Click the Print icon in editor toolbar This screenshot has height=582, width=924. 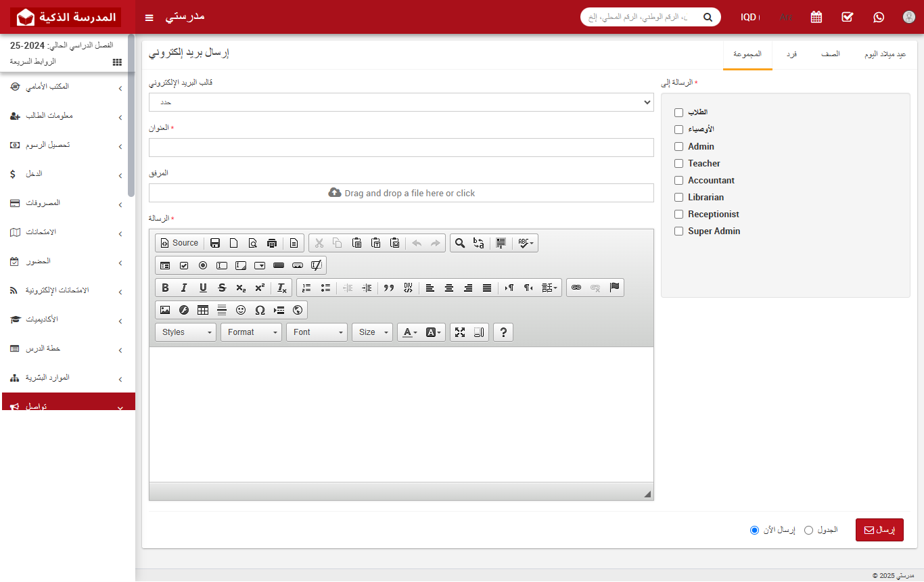(272, 243)
